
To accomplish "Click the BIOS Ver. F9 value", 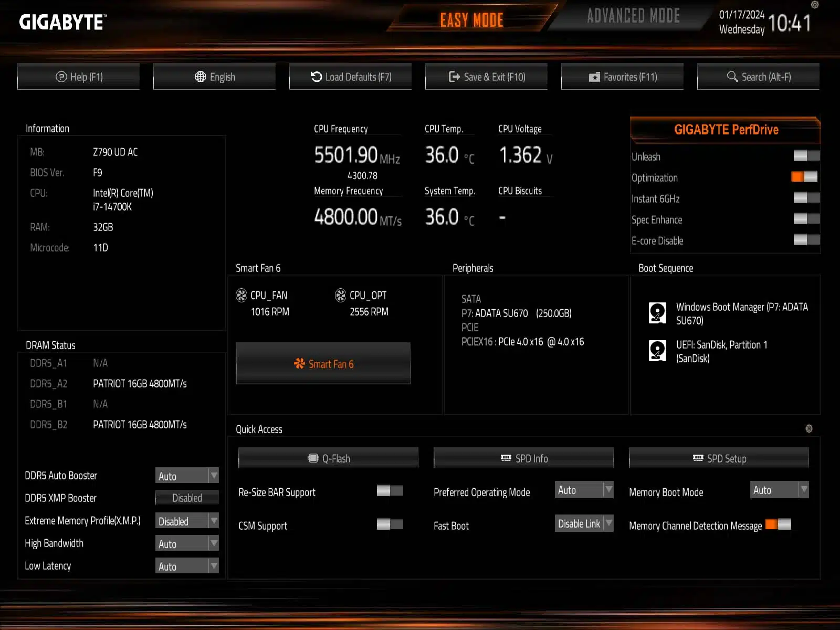I will click(98, 173).
